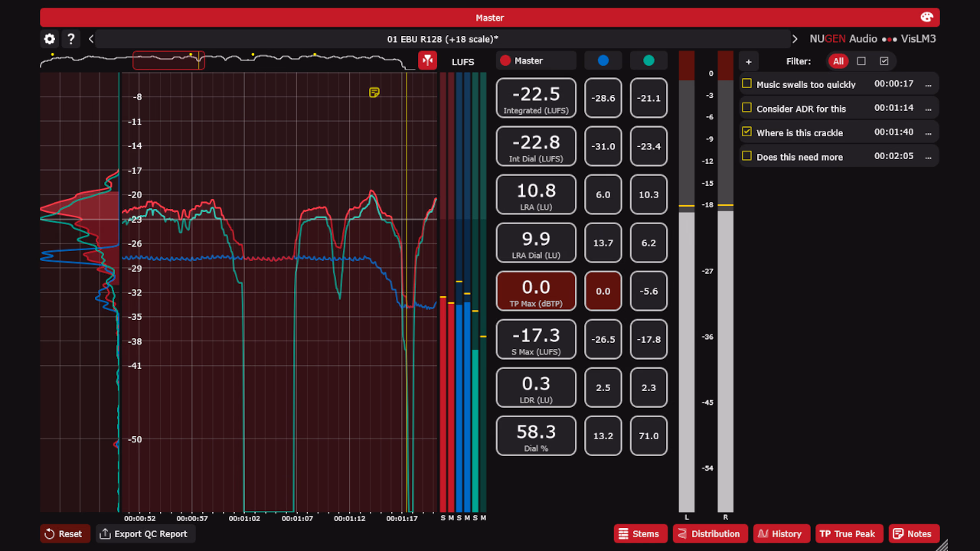Click the 00:01:40 note timestamp
980x551 pixels.
(894, 132)
